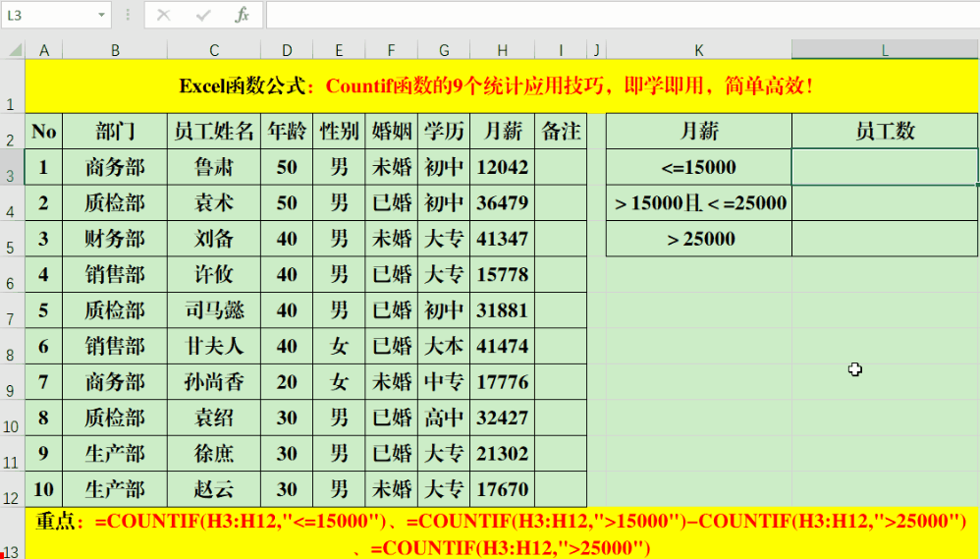The width and height of the screenshot is (980, 559).
Task: Select the cell with name 司马懿
Action: click(x=214, y=310)
